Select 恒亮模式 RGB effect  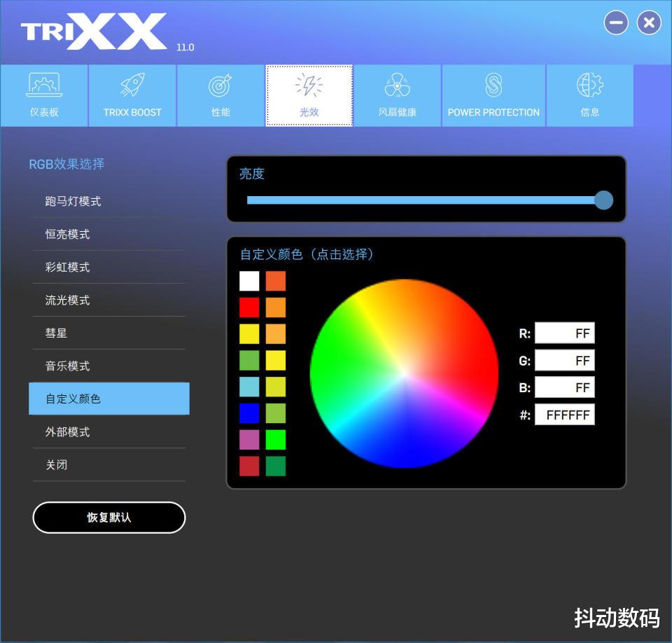(x=109, y=234)
